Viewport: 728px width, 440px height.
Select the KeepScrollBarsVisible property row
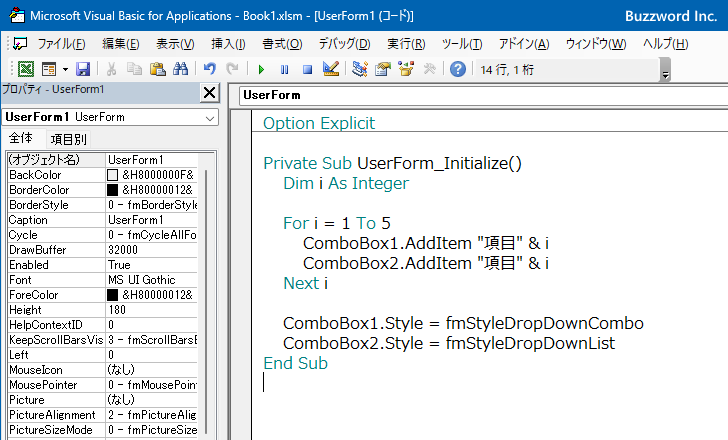point(103,340)
